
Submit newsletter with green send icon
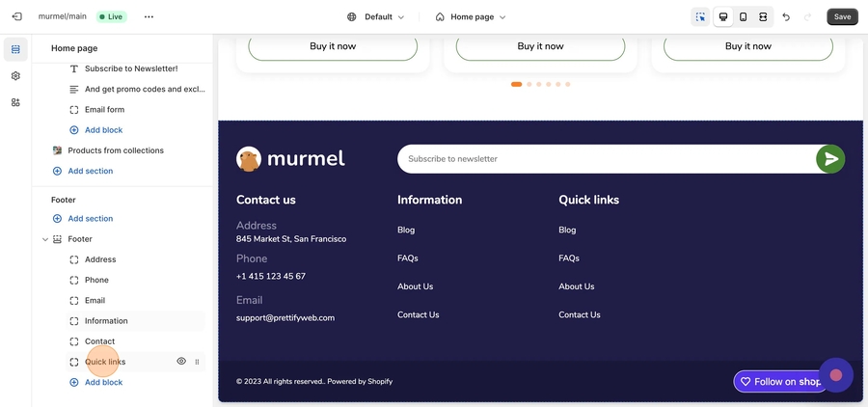coord(829,159)
